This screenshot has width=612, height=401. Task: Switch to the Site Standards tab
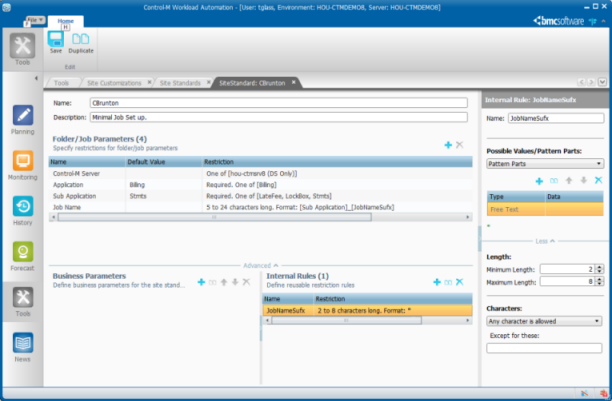tap(180, 83)
